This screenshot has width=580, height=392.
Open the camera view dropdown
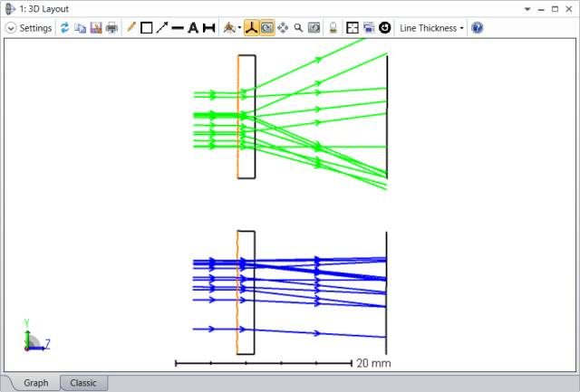(232, 28)
